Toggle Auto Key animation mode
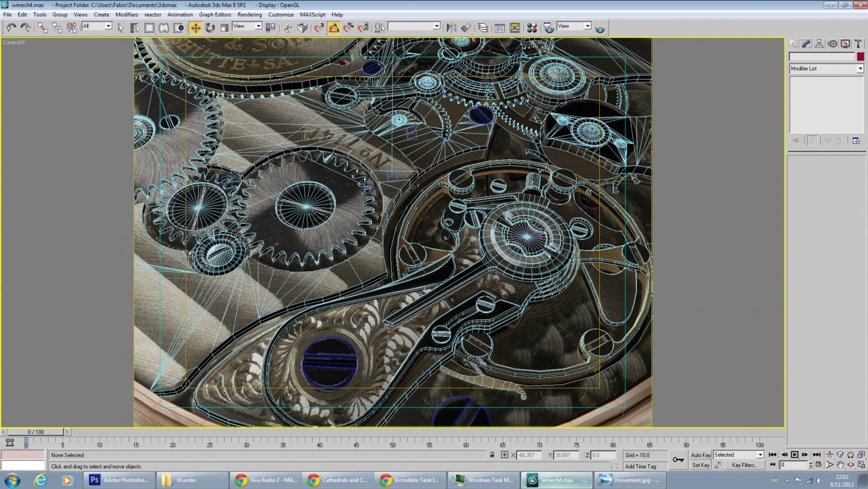The image size is (868, 489). click(700, 455)
